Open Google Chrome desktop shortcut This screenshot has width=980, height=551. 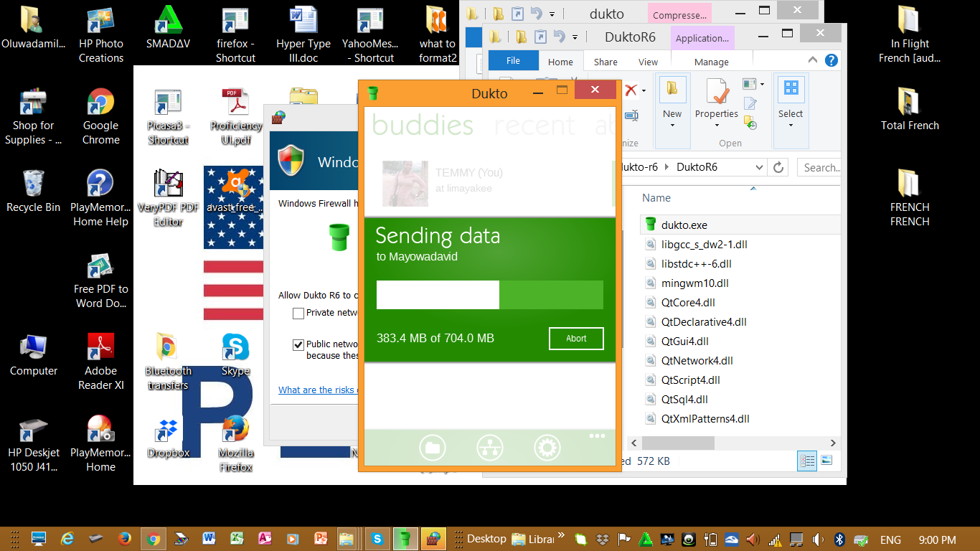coord(100,116)
